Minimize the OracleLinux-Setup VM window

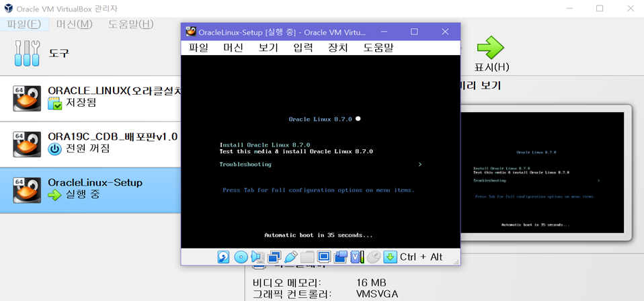click(x=384, y=32)
